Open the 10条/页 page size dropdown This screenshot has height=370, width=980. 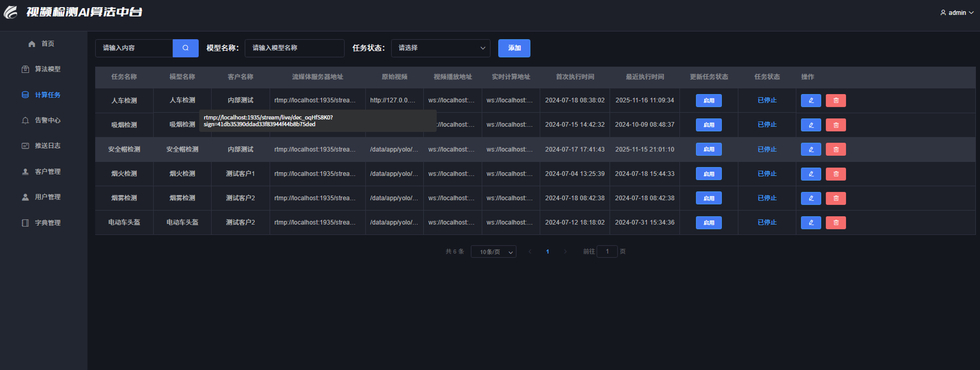point(493,251)
